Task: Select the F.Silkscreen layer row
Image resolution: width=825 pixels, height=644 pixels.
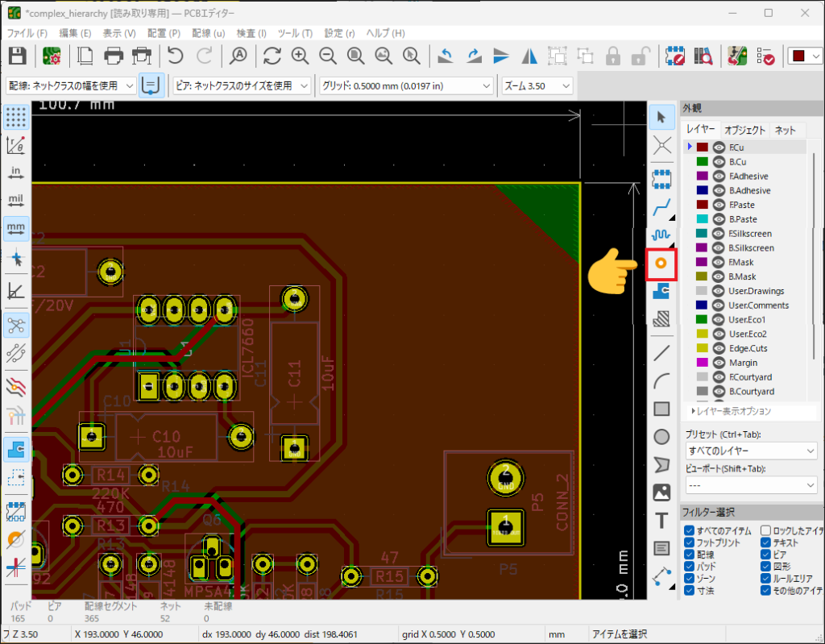Action: 745,233
